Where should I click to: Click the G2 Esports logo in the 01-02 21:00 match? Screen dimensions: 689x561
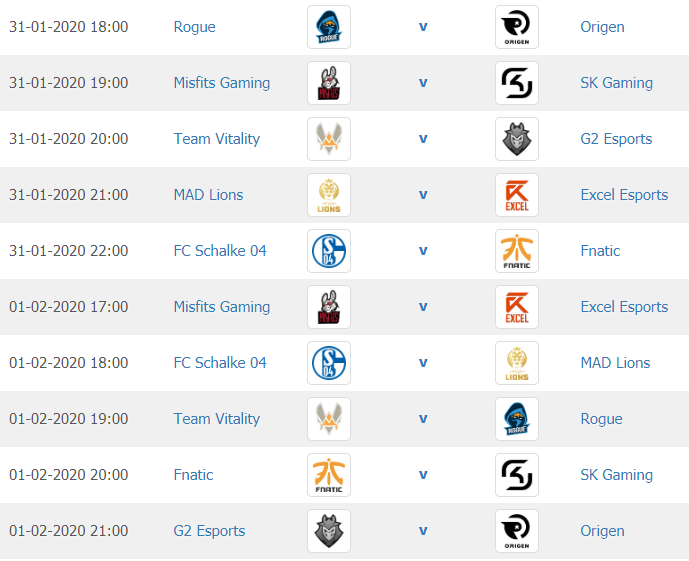(x=329, y=531)
